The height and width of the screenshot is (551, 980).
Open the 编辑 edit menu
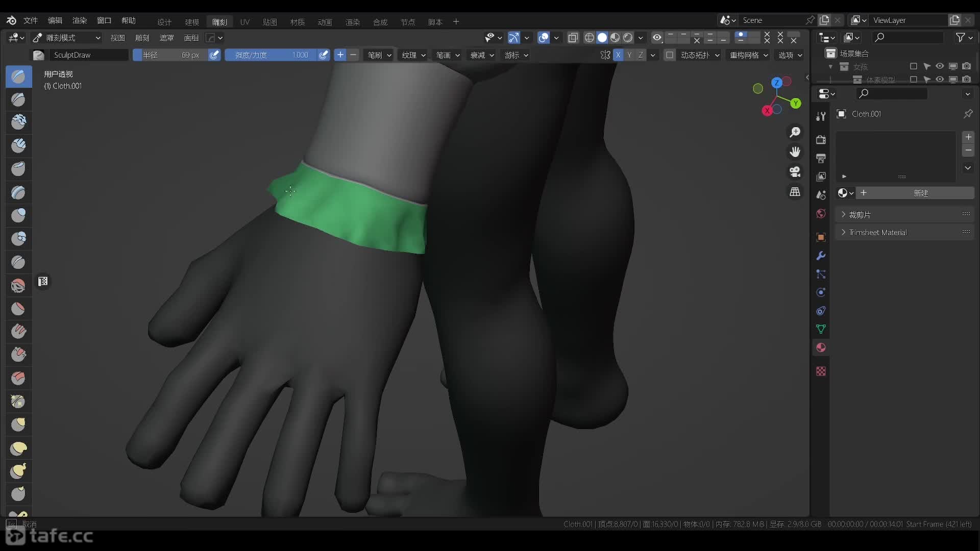(55, 20)
